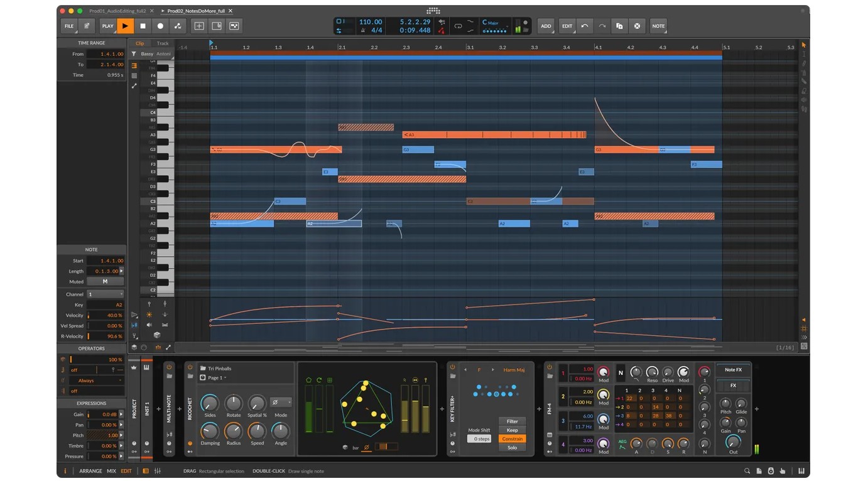The width and height of the screenshot is (868, 481).
Task: Select the Track tab in editor
Action: click(163, 43)
